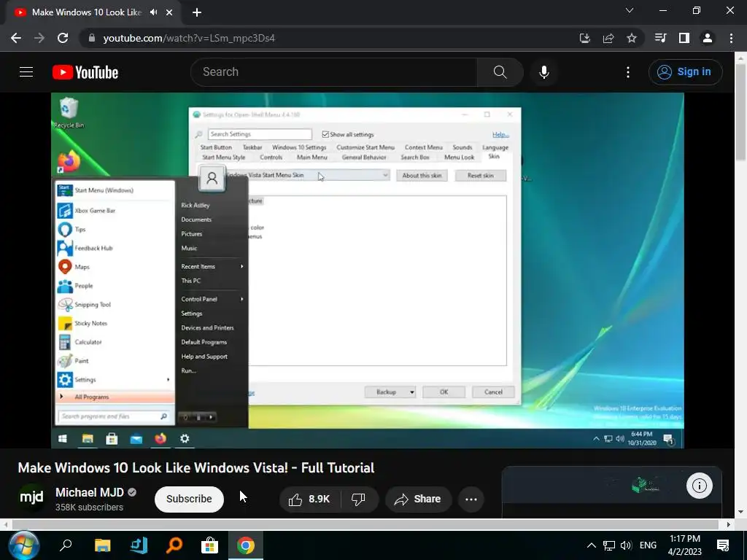Subscribe to Michael MJD channel
The width and height of the screenshot is (747, 560).
tap(189, 499)
